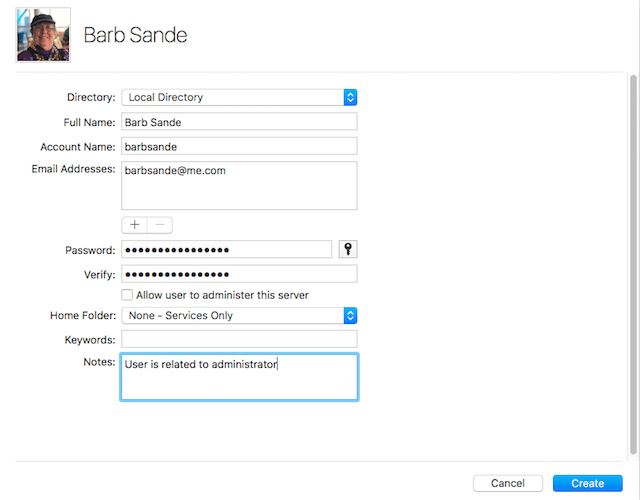Click the Create button
The width and height of the screenshot is (640, 500).
[x=587, y=483]
